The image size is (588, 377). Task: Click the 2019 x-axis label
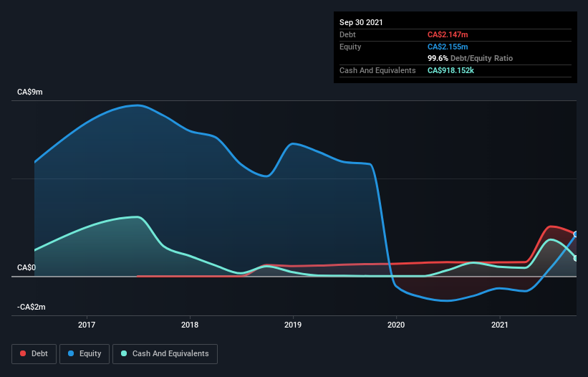tap(293, 325)
